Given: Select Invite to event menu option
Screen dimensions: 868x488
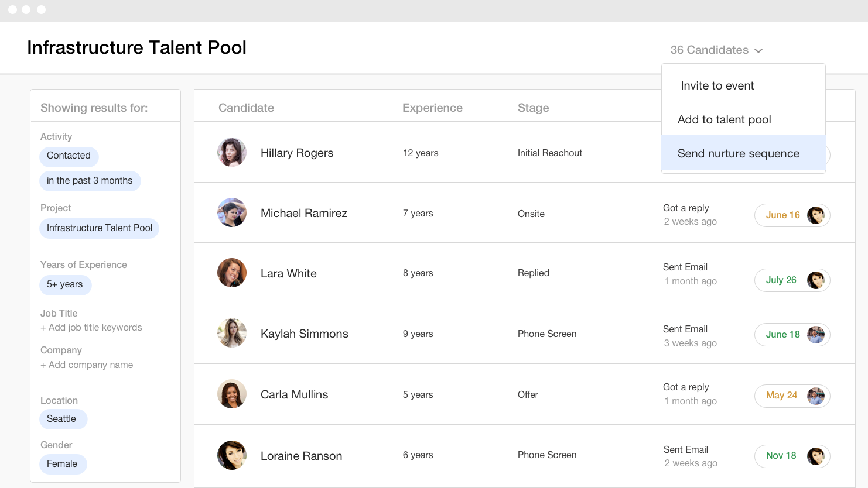Looking at the screenshot, I should click(743, 85).
